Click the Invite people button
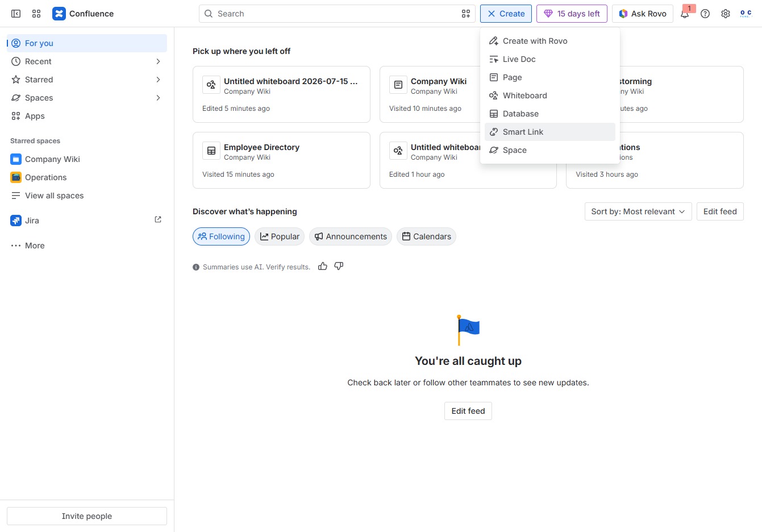Image resolution: width=762 pixels, height=532 pixels. pos(87,516)
